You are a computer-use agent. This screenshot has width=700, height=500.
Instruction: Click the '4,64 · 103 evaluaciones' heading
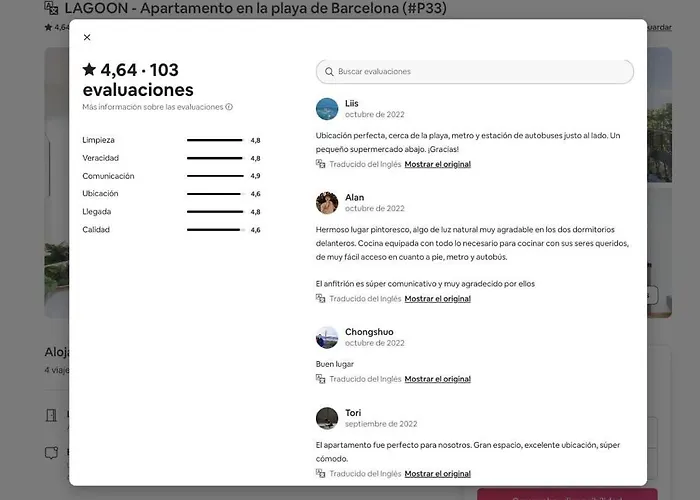(x=138, y=79)
